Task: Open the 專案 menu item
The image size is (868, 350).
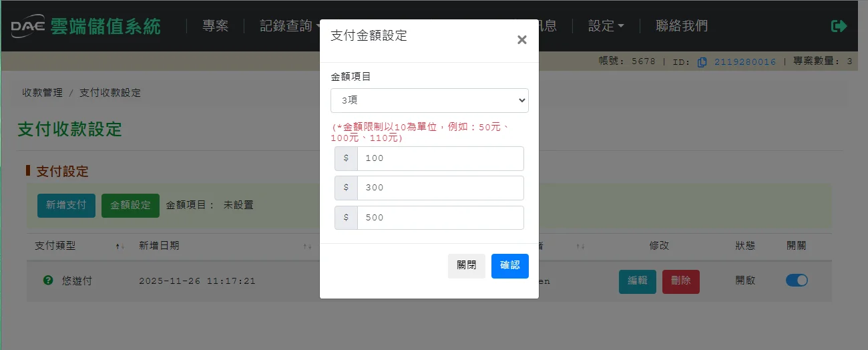Action: pyautogui.click(x=215, y=26)
